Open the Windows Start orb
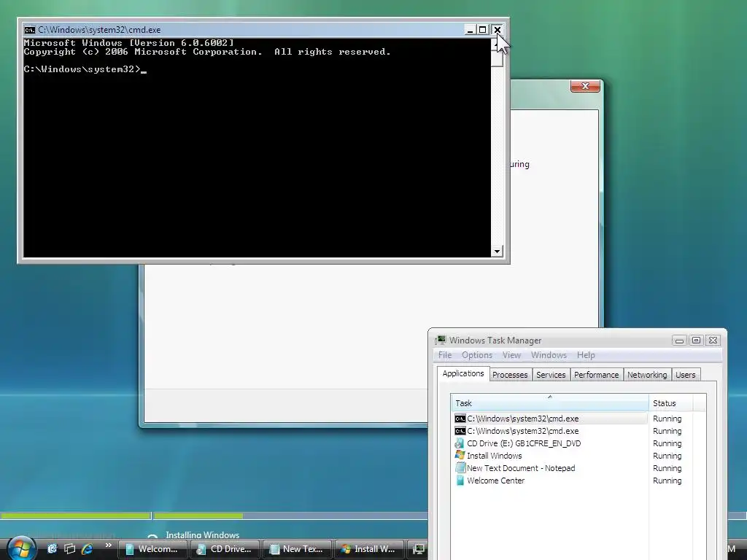The width and height of the screenshot is (747, 560). coord(20,548)
